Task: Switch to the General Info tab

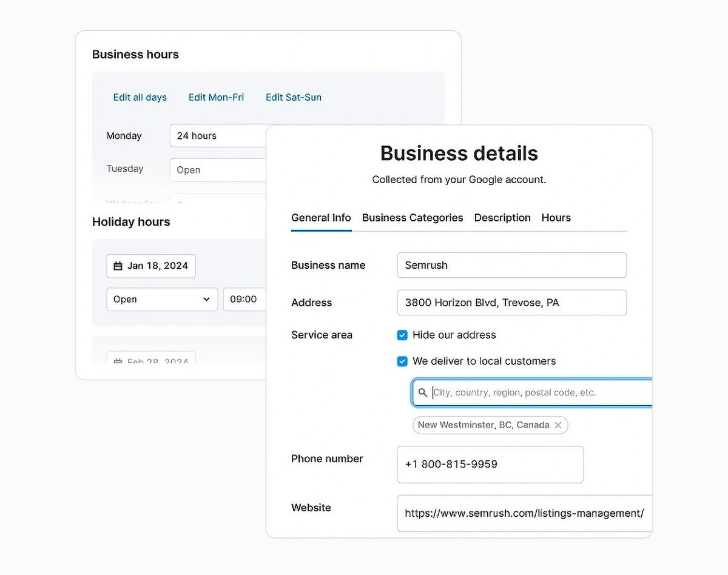Action: tap(321, 218)
